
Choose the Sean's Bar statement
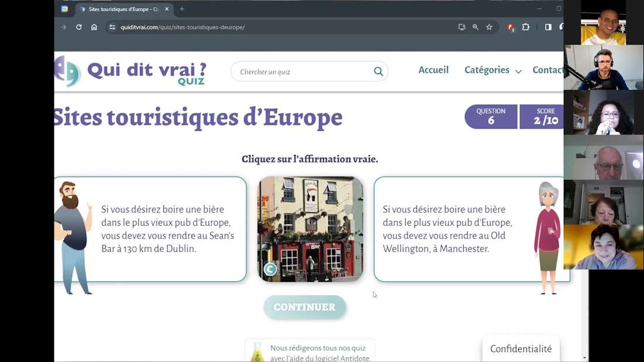[x=150, y=229]
